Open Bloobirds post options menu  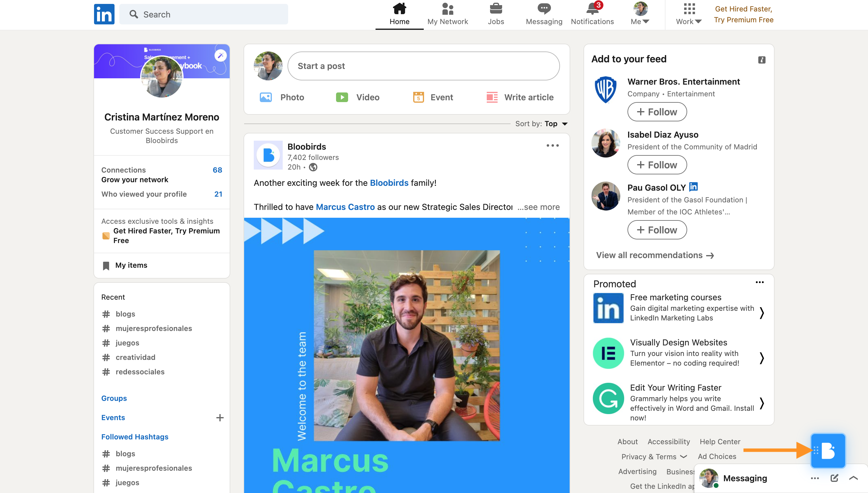(x=552, y=145)
